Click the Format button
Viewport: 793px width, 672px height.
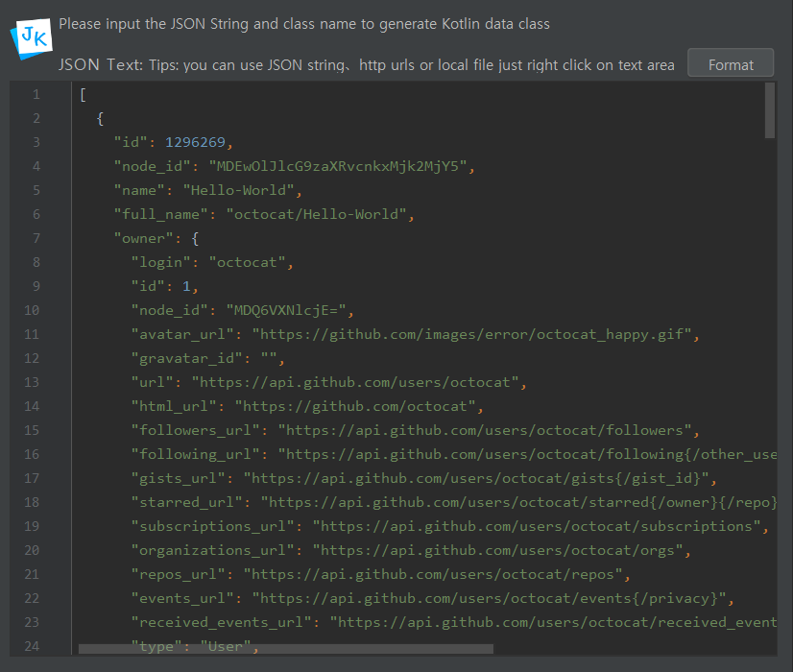click(731, 63)
